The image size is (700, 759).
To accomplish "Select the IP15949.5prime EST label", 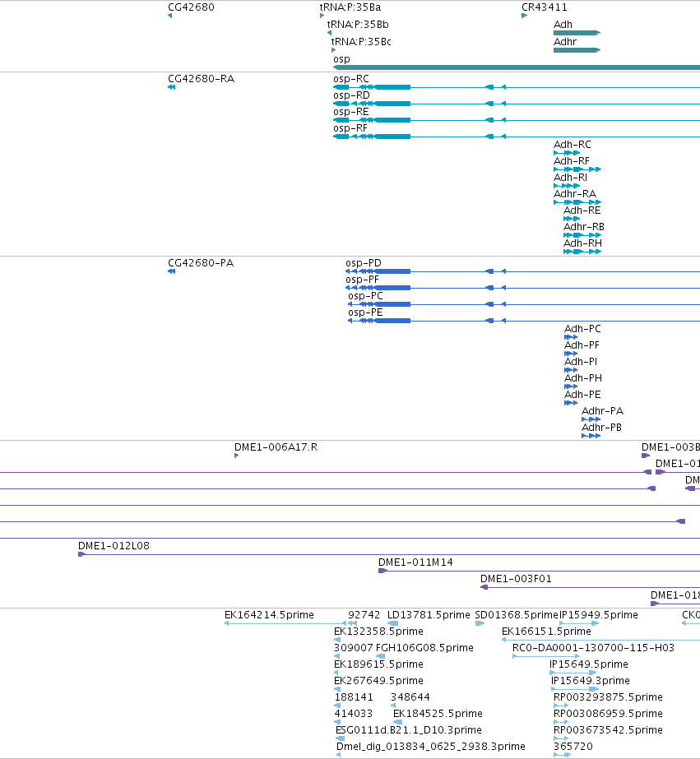I will pyautogui.click(x=599, y=615).
